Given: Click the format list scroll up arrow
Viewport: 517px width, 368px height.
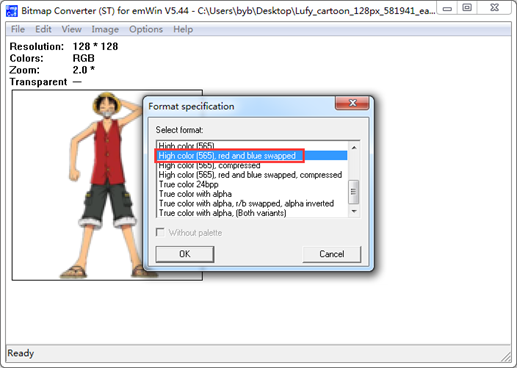Looking at the screenshot, I should 354,147.
